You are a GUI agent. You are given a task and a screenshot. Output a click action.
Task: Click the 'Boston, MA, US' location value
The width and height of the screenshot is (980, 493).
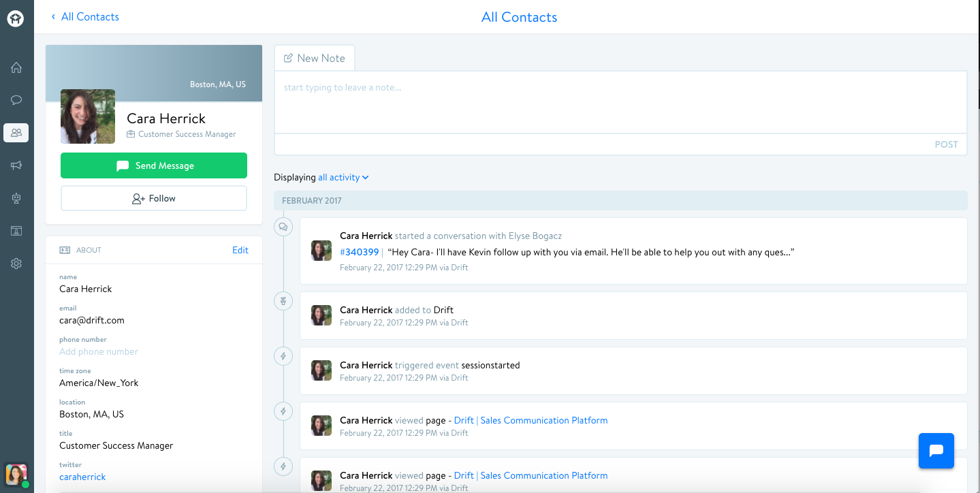[92, 414]
